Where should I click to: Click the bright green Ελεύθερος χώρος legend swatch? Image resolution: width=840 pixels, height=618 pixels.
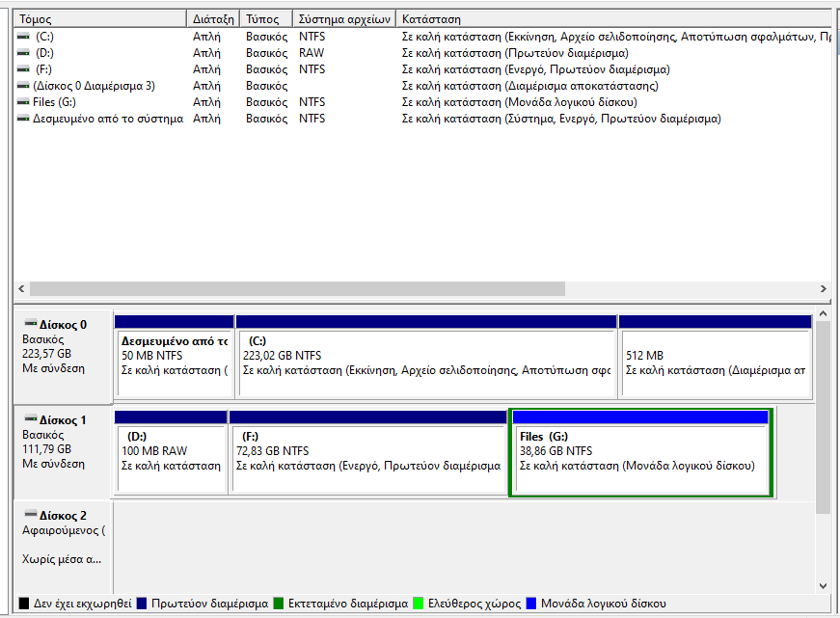tap(419, 604)
